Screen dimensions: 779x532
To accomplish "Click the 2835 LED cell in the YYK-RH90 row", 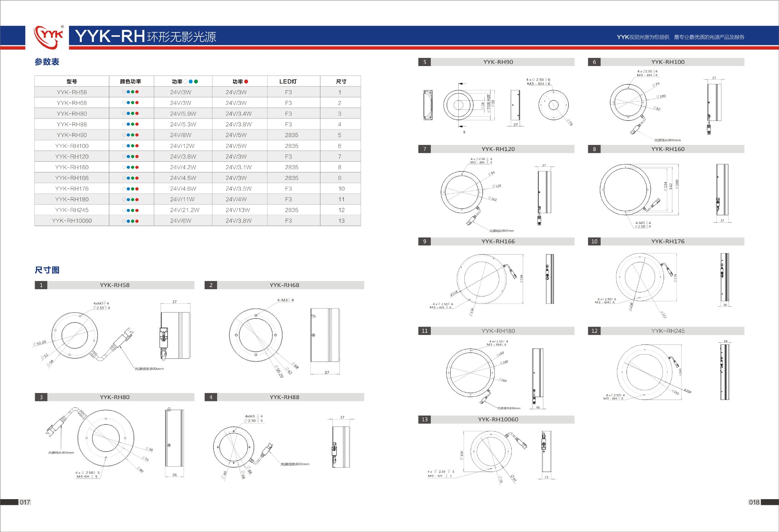I will tap(294, 135).
